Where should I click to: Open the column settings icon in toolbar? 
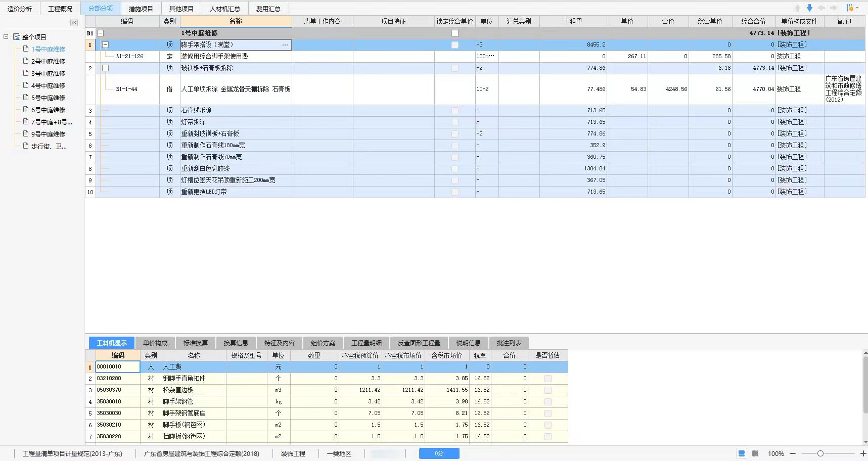pos(850,8)
